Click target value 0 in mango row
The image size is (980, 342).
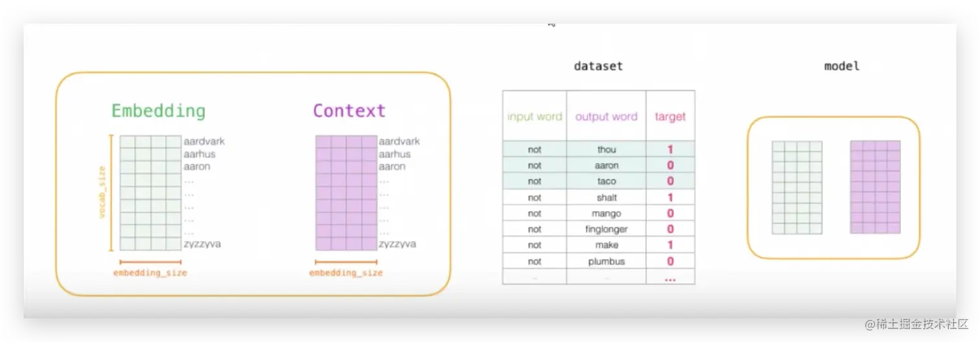pos(670,213)
